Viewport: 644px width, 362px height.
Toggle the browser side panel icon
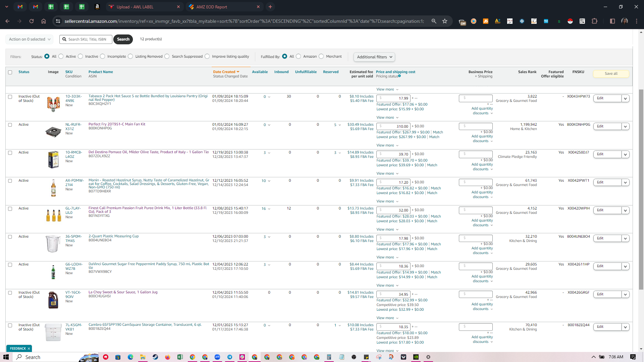(612, 21)
